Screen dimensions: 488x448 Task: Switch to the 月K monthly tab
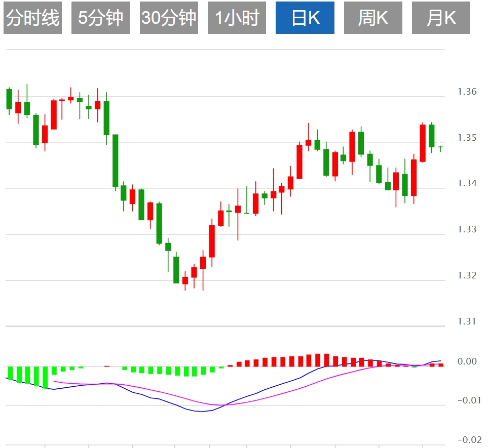[x=441, y=18]
